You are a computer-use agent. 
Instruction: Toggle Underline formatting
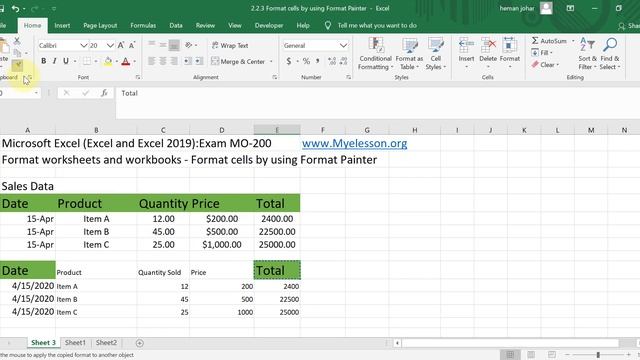point(66,61)
